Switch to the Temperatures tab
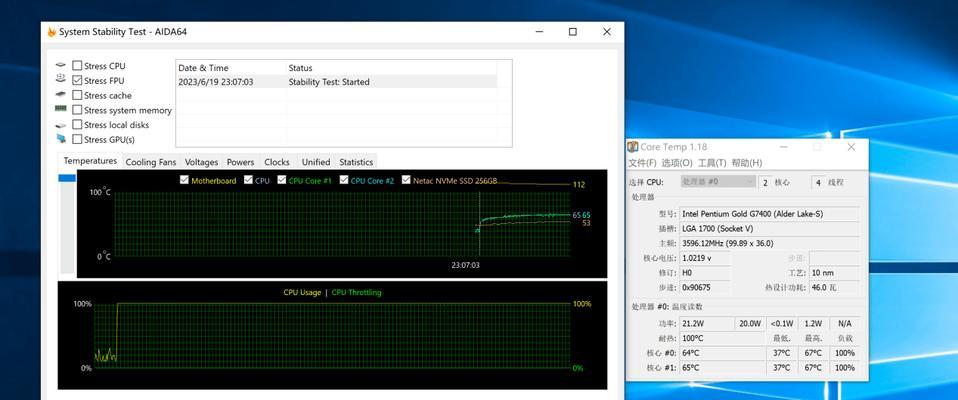This screenshot has height=400, width=958. [x=90, y=161]
